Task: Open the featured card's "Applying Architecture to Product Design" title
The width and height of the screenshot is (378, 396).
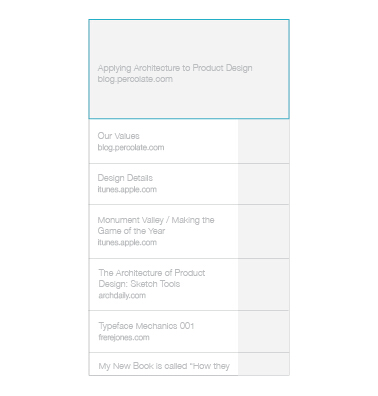Action: 175,68
